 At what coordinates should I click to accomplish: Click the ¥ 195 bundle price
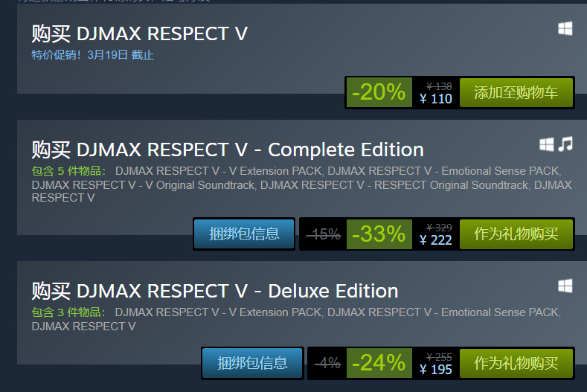(x=436, y=370)
